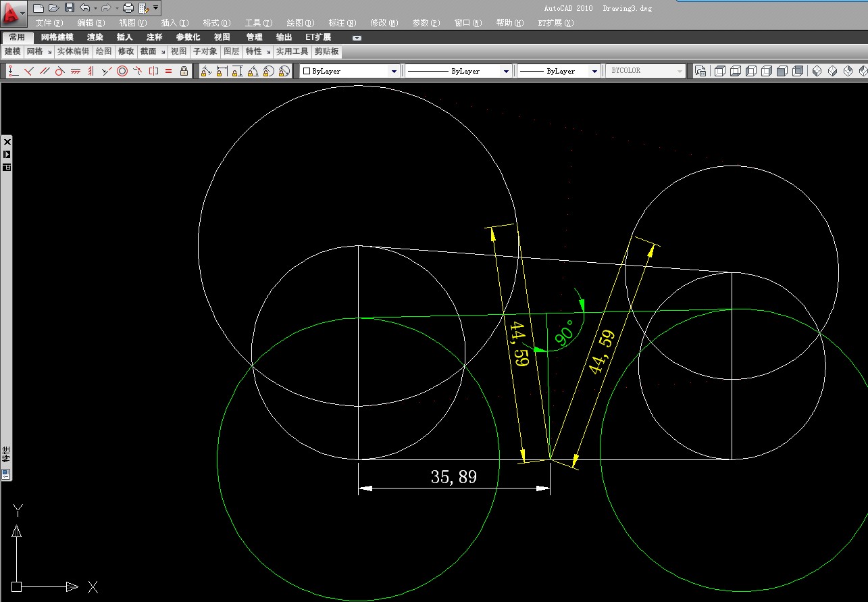Viewport: 868px width, 602px height.
Task: Open the 修改(M) menu
Action: (384, 23)
